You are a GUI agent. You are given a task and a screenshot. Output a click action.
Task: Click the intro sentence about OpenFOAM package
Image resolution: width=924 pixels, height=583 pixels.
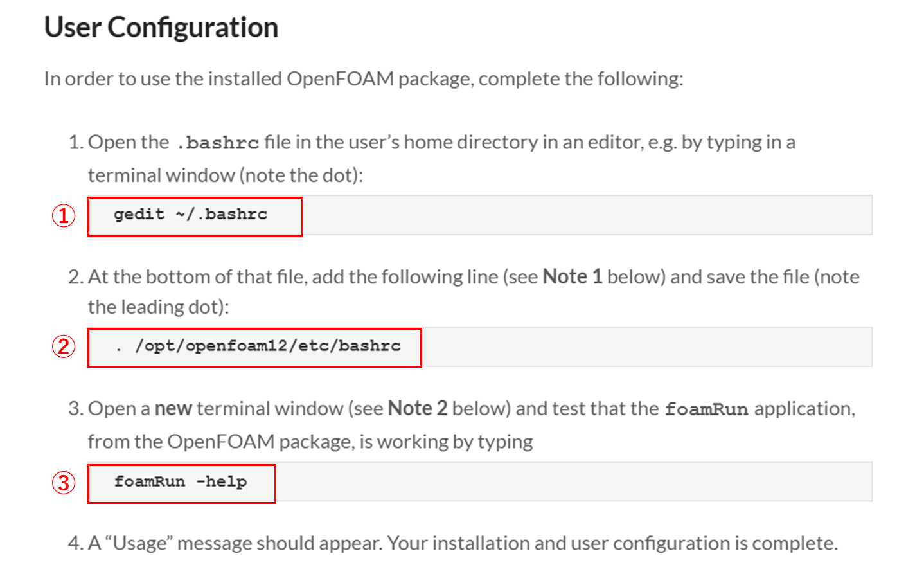[363, 79]
